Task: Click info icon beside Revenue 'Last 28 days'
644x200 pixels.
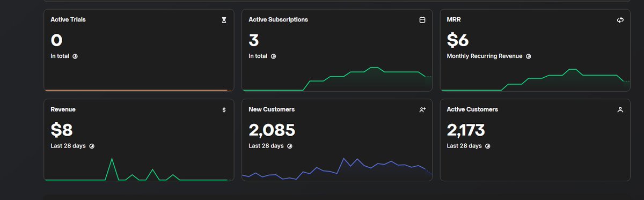Action: point(92,146)
